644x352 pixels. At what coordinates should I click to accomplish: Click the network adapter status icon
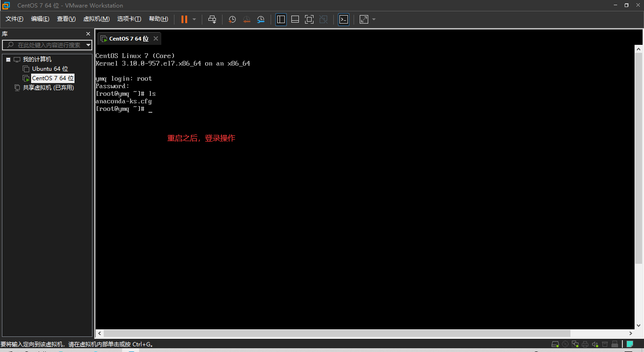[575, 344]
